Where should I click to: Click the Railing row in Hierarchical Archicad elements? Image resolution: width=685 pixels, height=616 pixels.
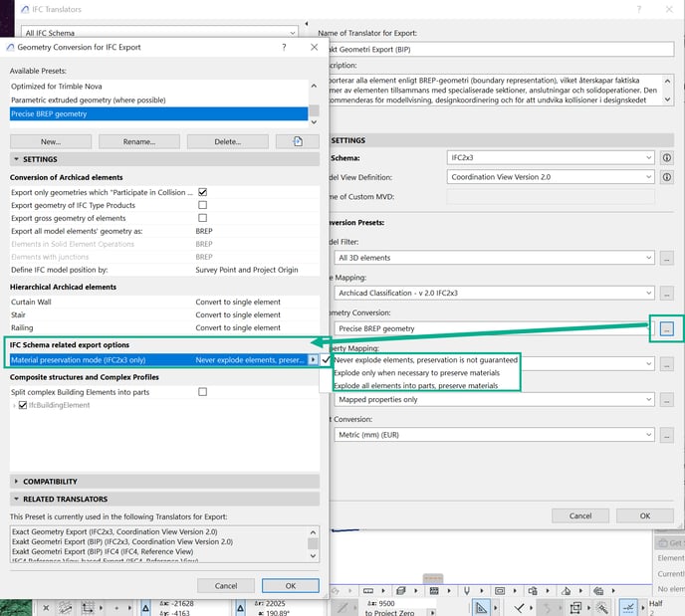click(164, 327)
